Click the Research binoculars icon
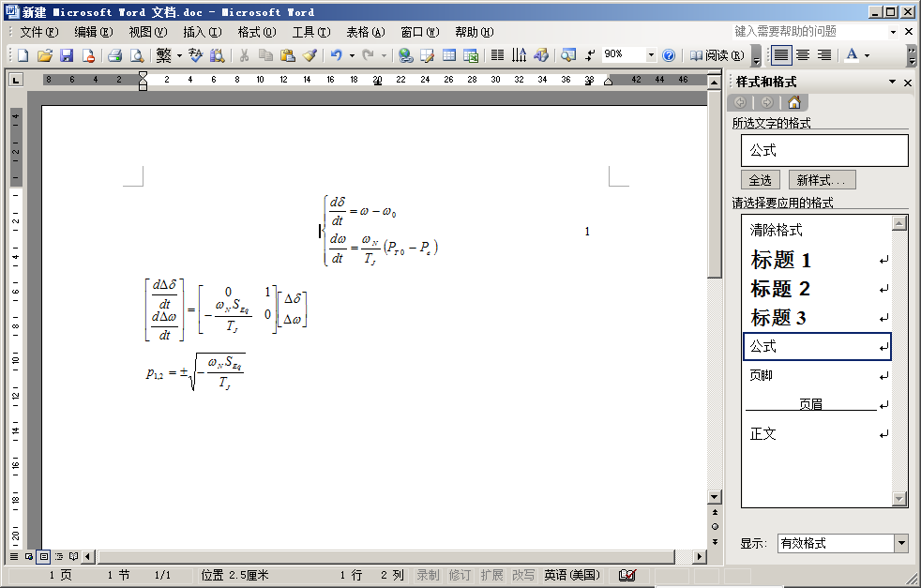Screen dimensions: 921x588 [x=218, y=55]
